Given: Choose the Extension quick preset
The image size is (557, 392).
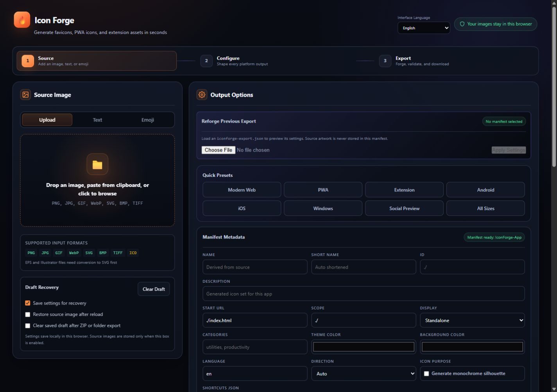Looking at the screenshot, I should 405,190.
